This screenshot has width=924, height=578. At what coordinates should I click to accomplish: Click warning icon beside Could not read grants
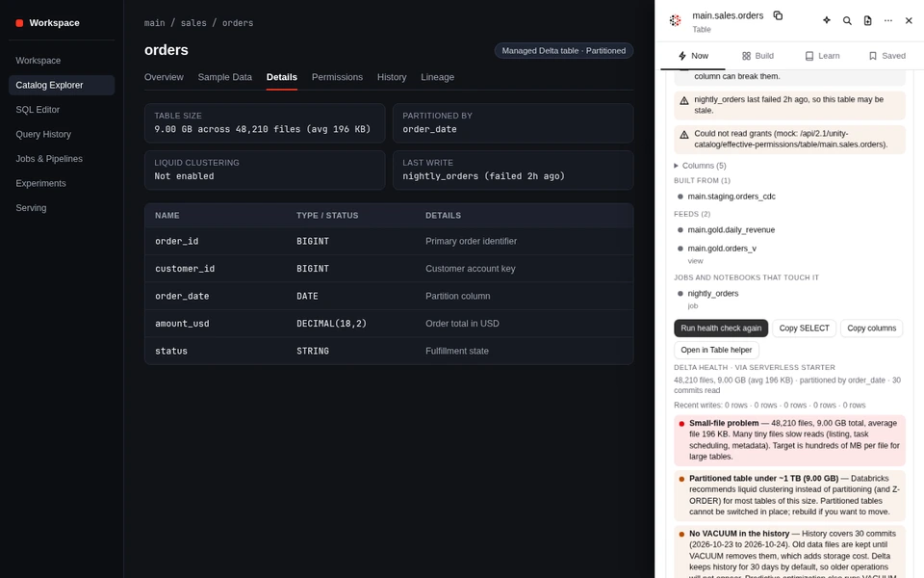click(x=684, y=135)
